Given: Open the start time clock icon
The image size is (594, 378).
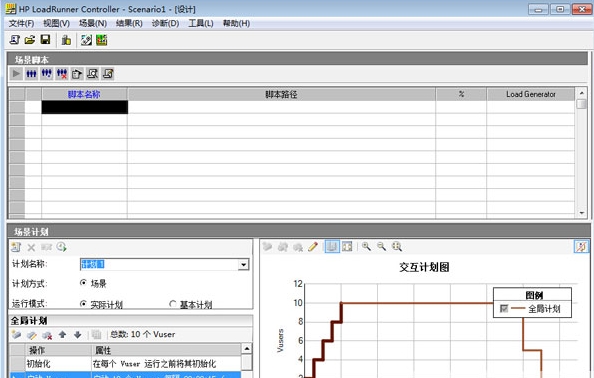Looking at the screenshot, I should click(x=61, y=247).
